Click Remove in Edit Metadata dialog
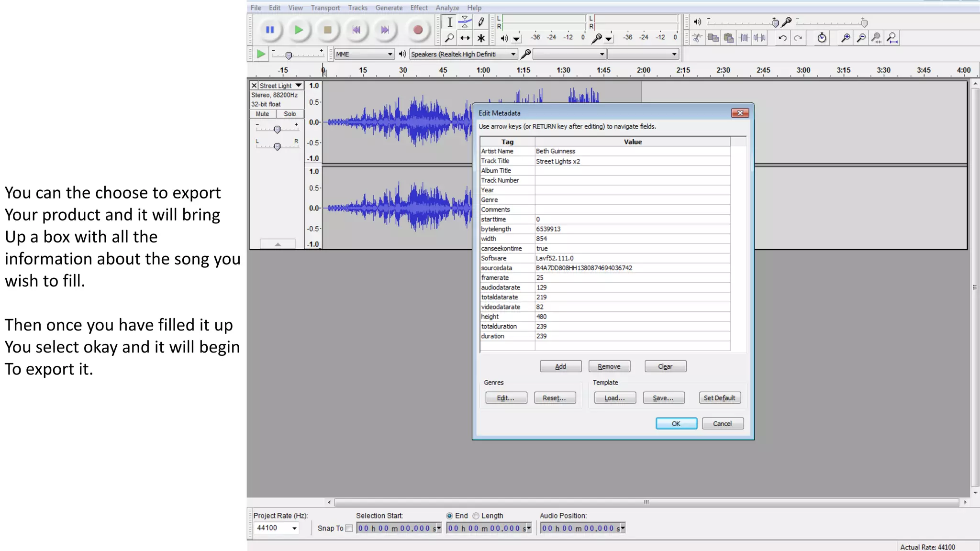980x551 pixels. click(609, 366)
